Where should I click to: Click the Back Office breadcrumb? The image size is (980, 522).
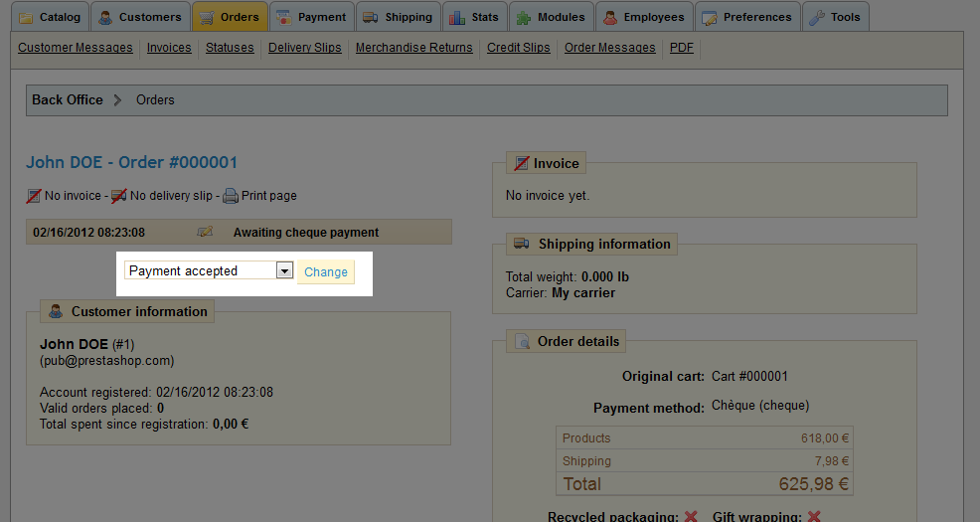pyautogui.click(x=68, y=99)
